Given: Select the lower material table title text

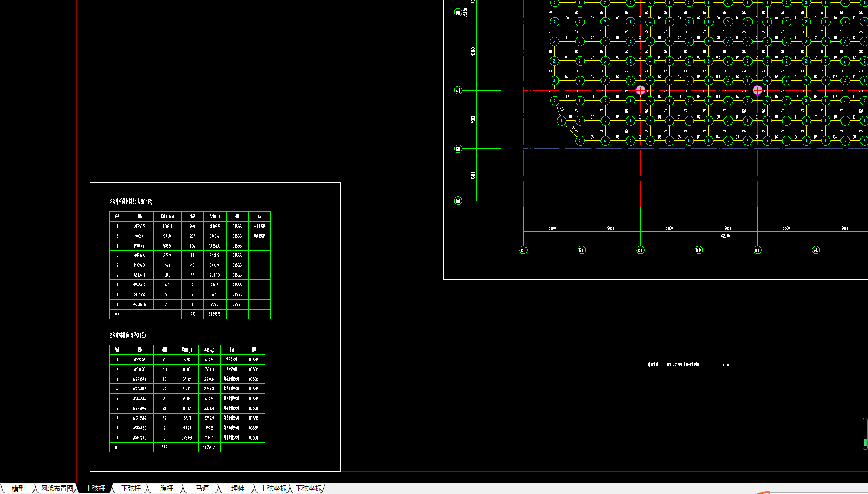Looking at the screenshot, I should click(127, 335).
